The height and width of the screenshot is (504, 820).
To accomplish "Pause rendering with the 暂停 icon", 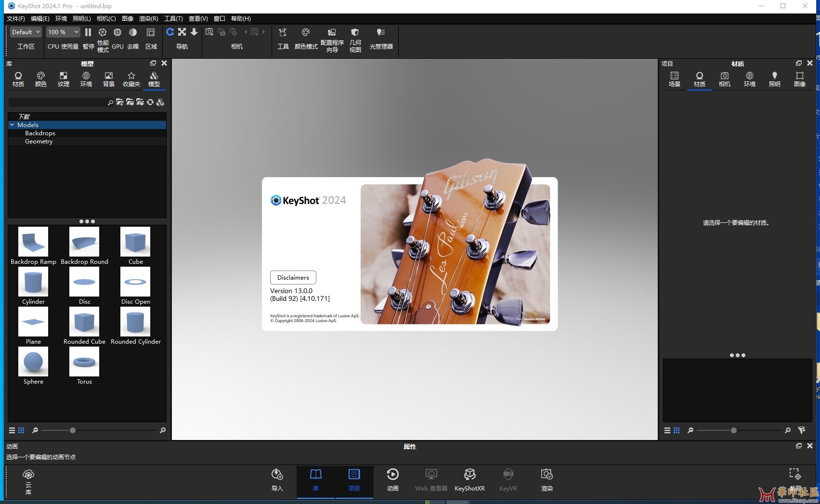I will pyautogui.click(x=88, y=32).
